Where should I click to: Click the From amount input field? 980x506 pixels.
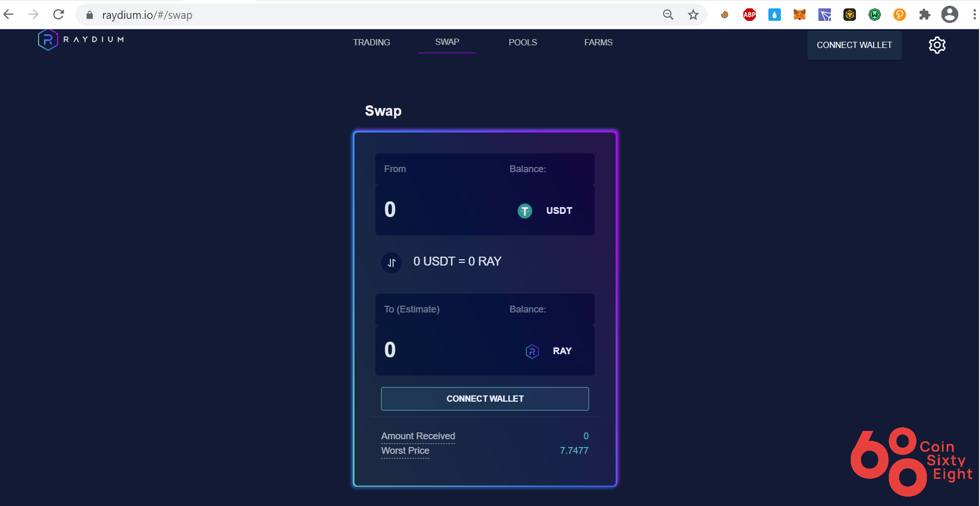tap(443, 210)
